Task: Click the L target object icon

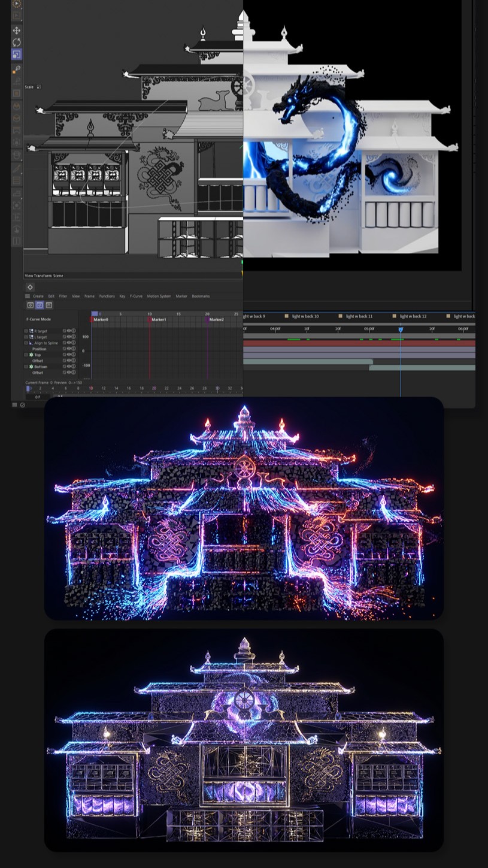Action: coord(31,337)
